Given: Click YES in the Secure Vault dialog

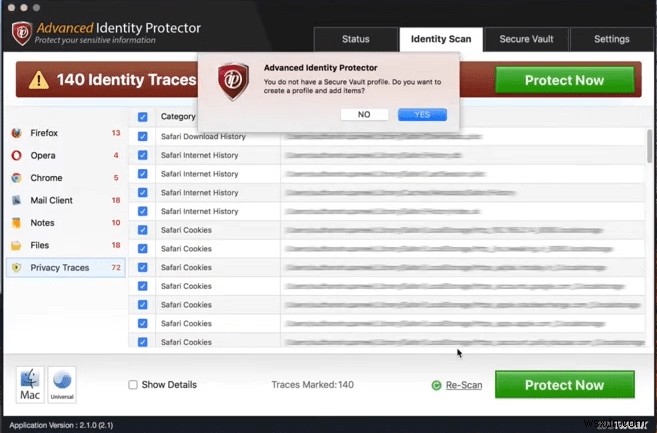Looking at the screenshot, I should tap(422, 115).
